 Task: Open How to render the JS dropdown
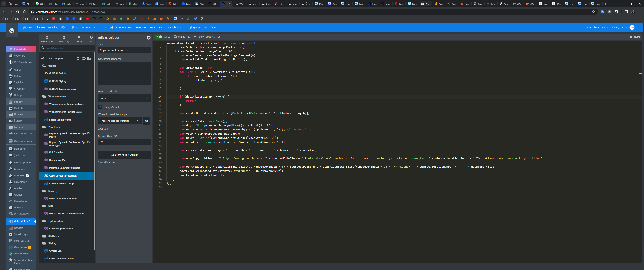coord(124,98)
